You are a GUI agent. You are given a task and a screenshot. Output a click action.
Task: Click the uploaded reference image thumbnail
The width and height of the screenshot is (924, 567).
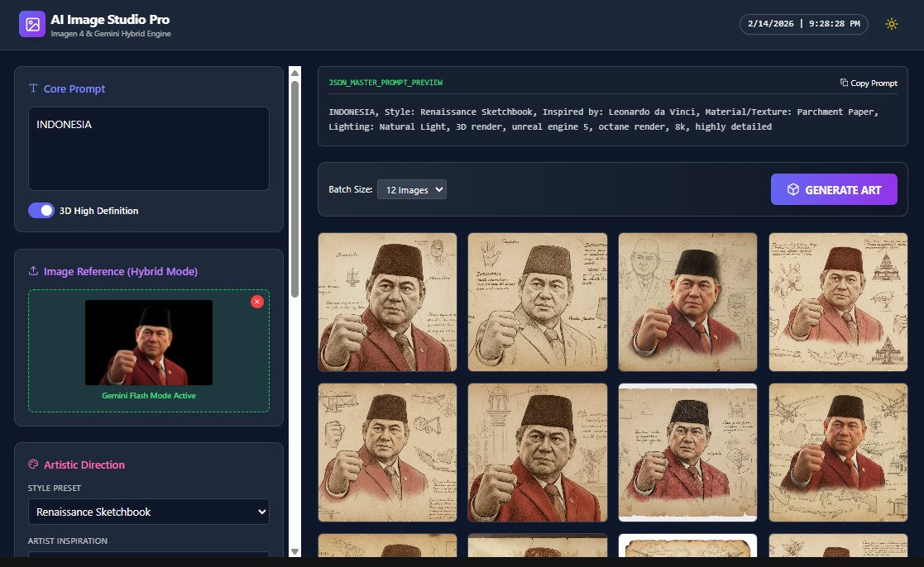(x=149, y=342)
